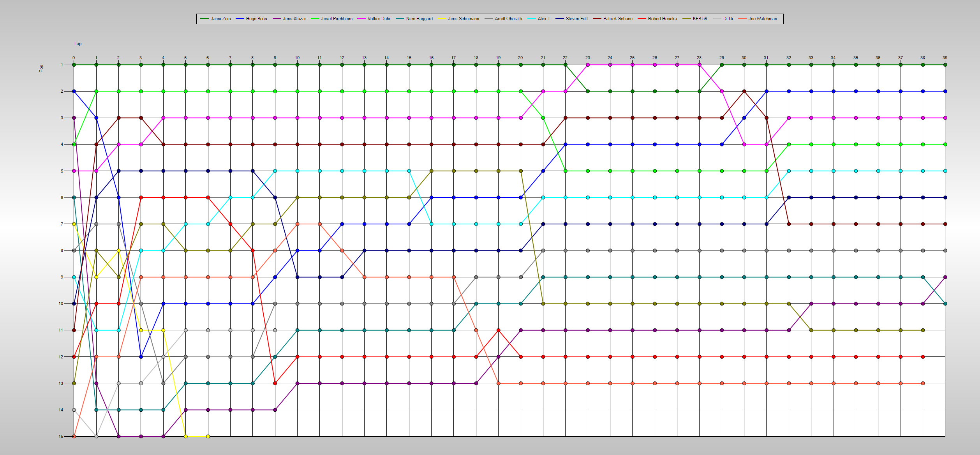Screen dimensions: 980x455
Task: Click Hugo Boss point at lap 31, position 2
Action: [767, 91]
